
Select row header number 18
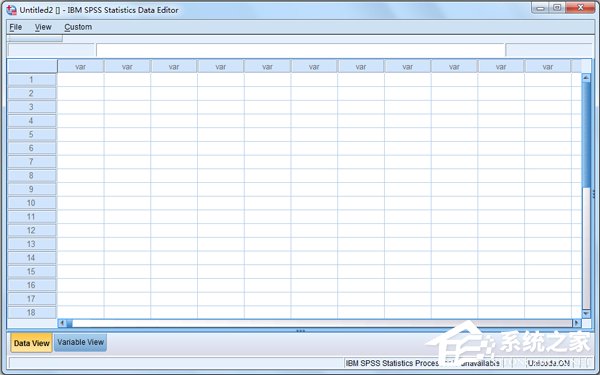pos(32,313)
